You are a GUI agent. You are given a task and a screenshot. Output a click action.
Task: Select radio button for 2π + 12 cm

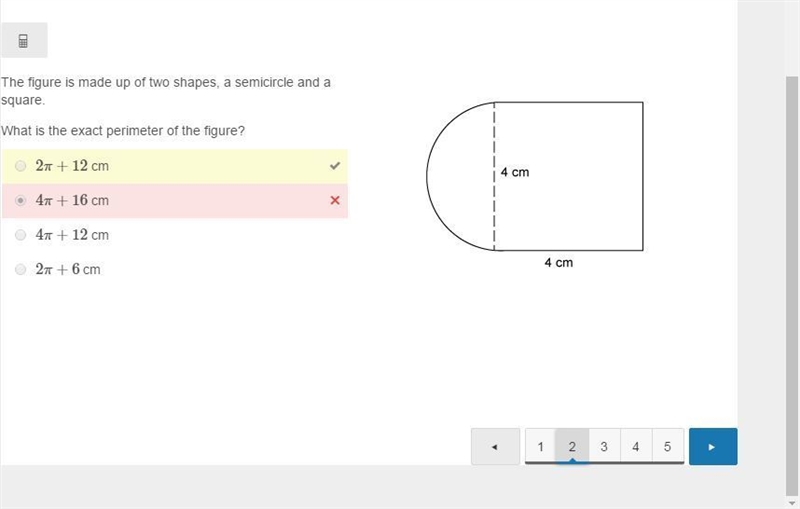coord(20,166)
